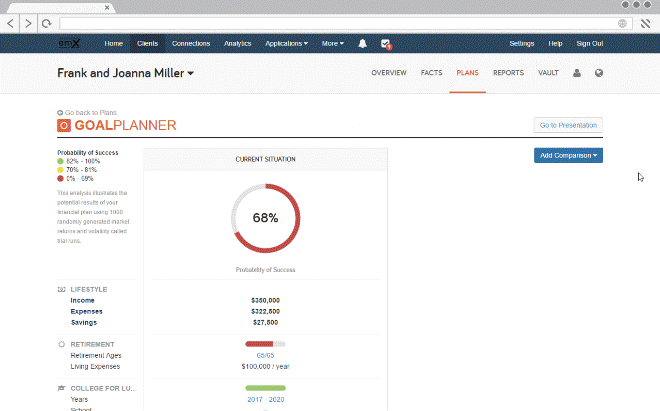This screenshot has width=660, height=411.
Task: Expand the Applications dropdown
Action: point(286,43)
